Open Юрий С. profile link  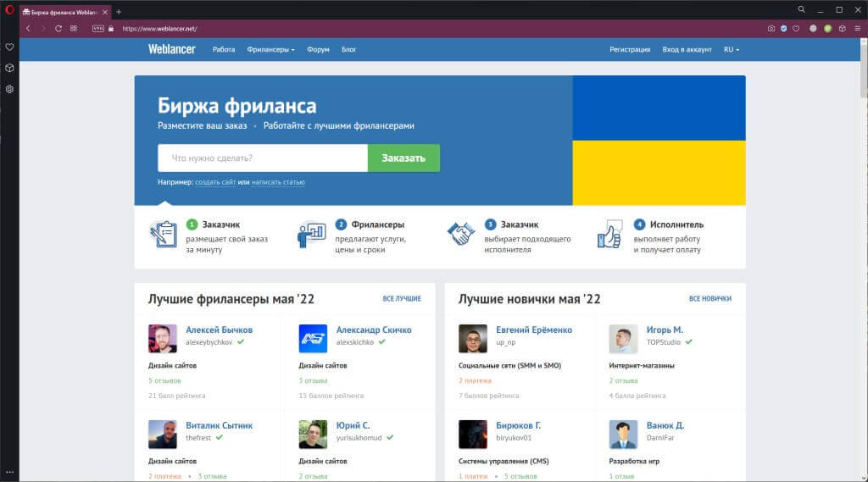(x=353, y=425)
